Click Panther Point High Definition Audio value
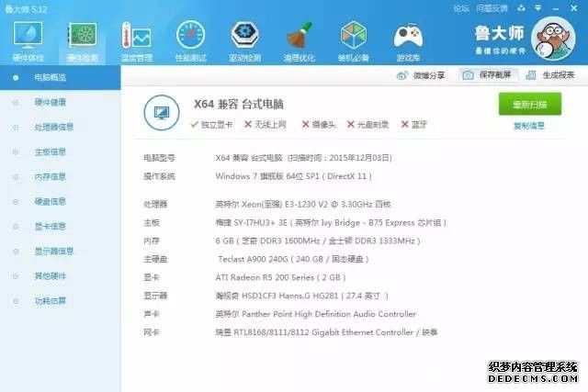This screenshot has width=588, height=392. tap(315, 314)
